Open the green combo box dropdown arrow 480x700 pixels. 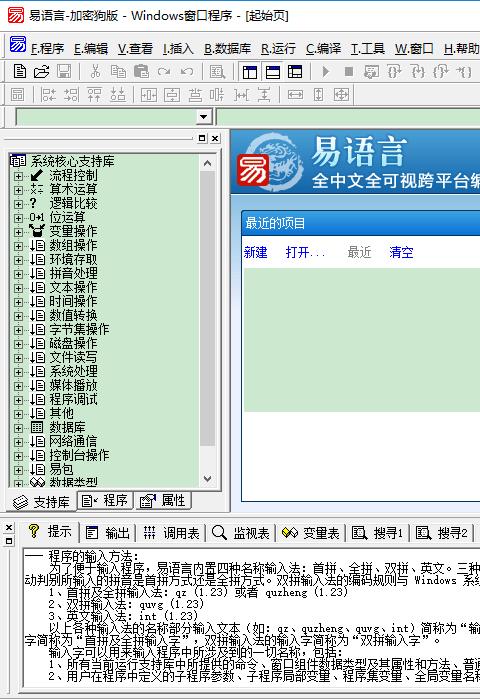point(204,117)
